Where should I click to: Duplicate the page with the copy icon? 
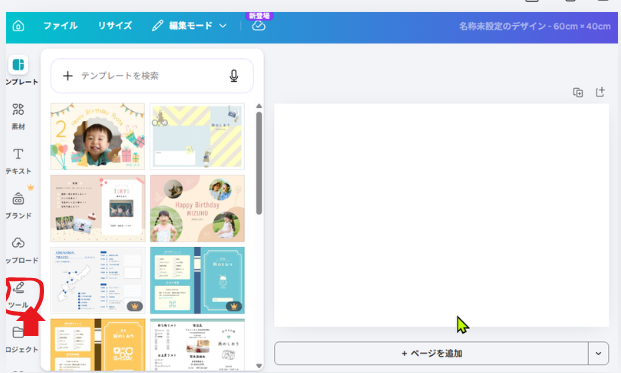click(x=578, y=93)
